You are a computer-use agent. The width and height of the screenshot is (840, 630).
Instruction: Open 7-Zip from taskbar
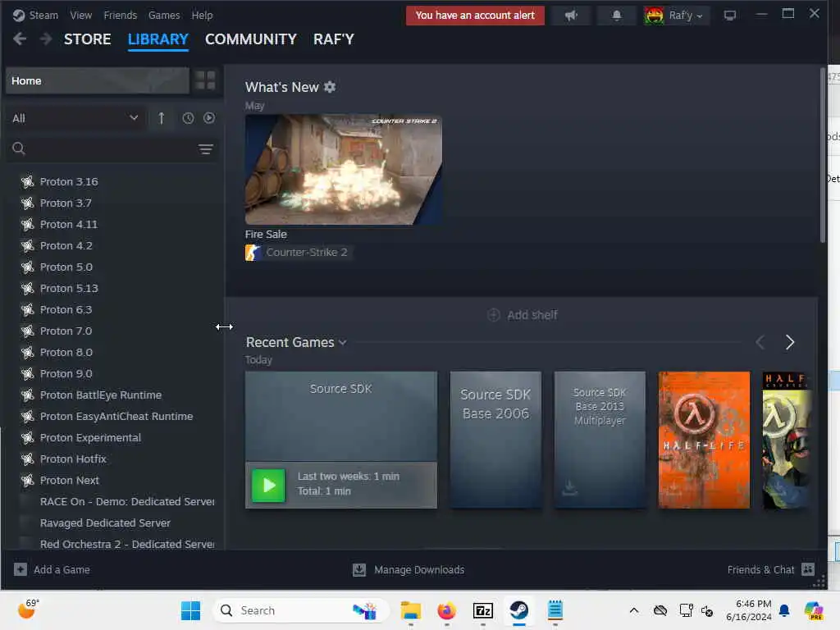click(x=482, y=610)
